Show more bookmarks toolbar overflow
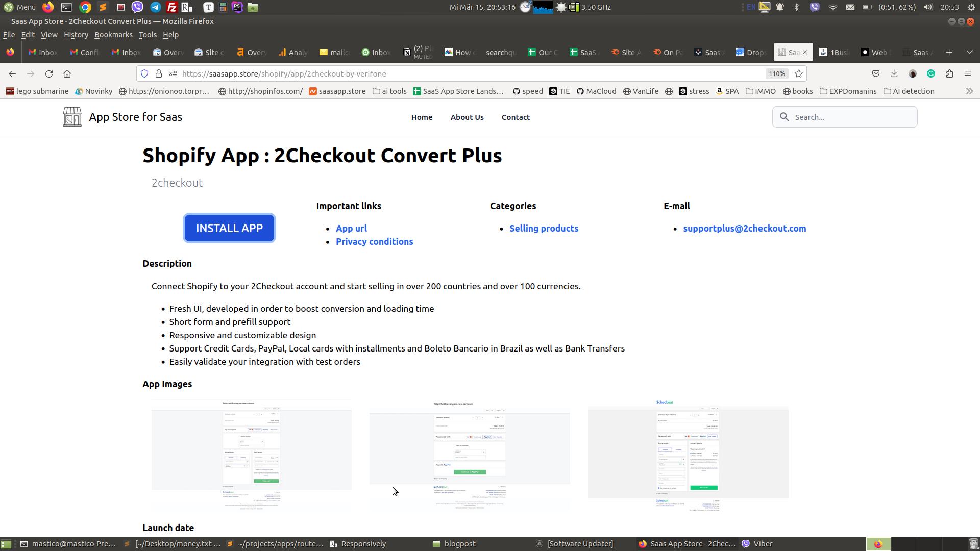Screen dimensions: 980x551 point(969,91)
